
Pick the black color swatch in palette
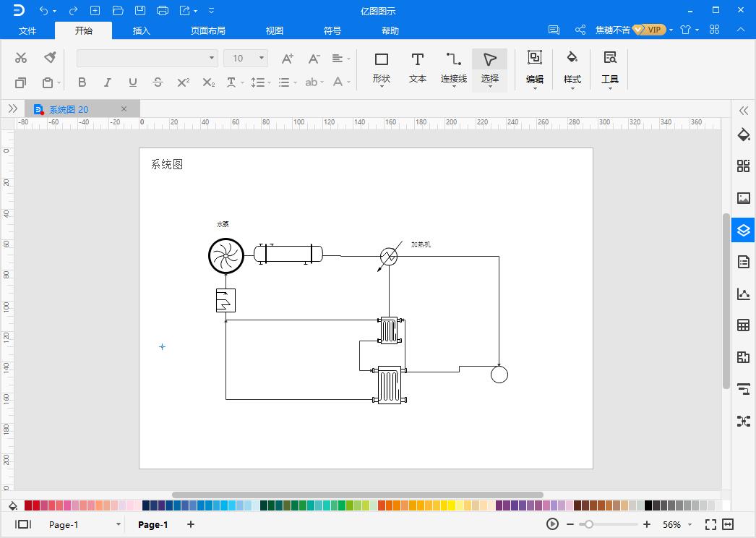pos(648,505)
